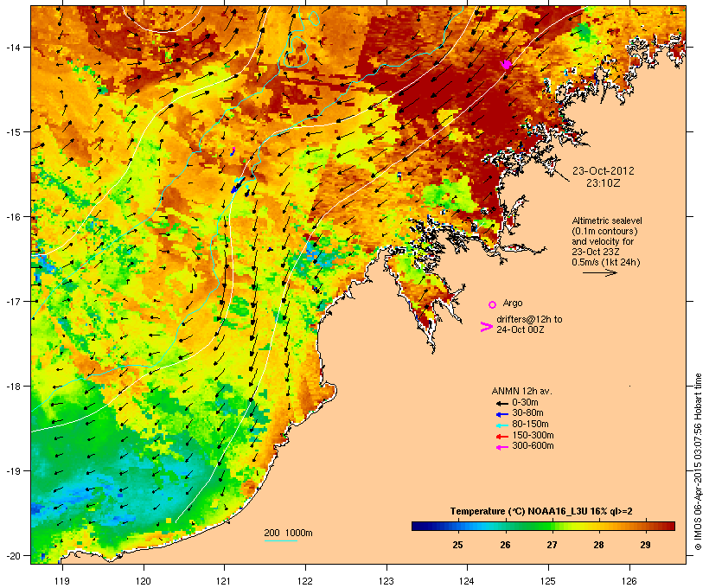Click the longitude label '122'
709x588 pixels.
coord(305,581)
